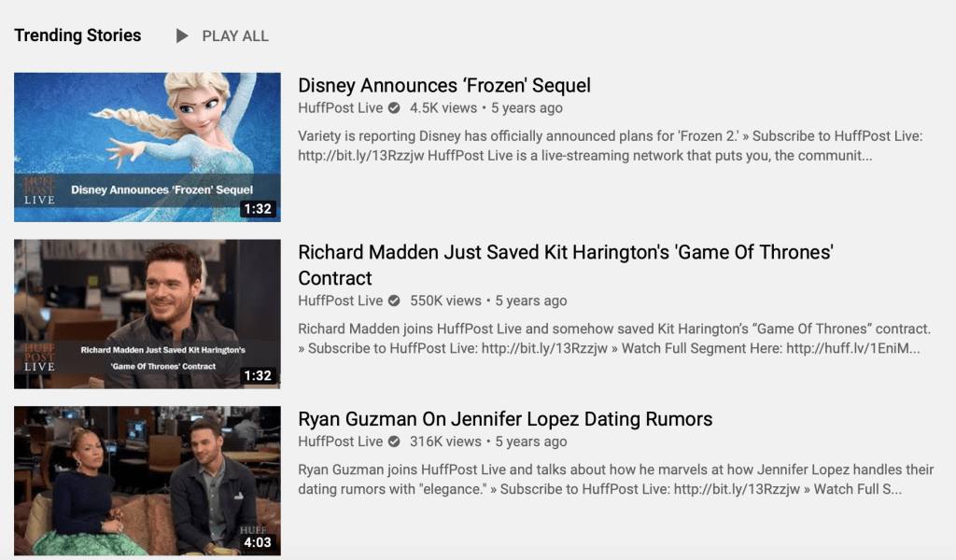The height and width of the screenshot is (560, 956).
Task: Click the Play All triangle icon
Action: [182, 36]
